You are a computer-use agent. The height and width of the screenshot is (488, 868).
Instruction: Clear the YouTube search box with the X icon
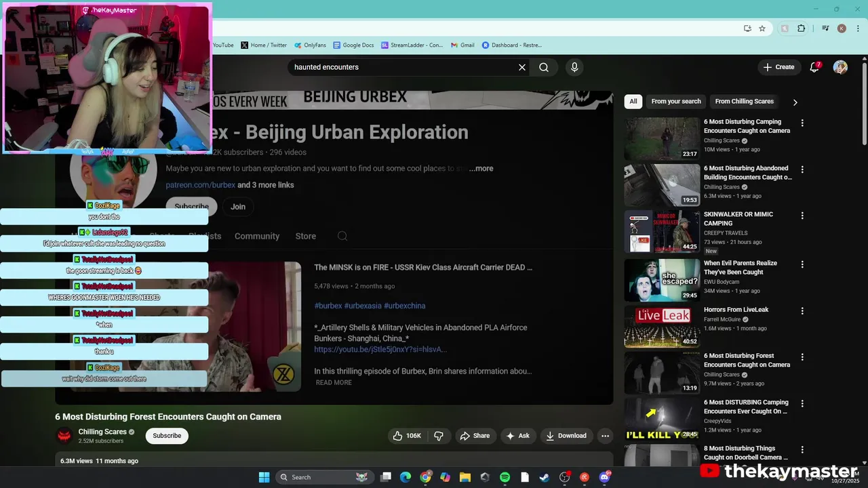click(522, 67)
